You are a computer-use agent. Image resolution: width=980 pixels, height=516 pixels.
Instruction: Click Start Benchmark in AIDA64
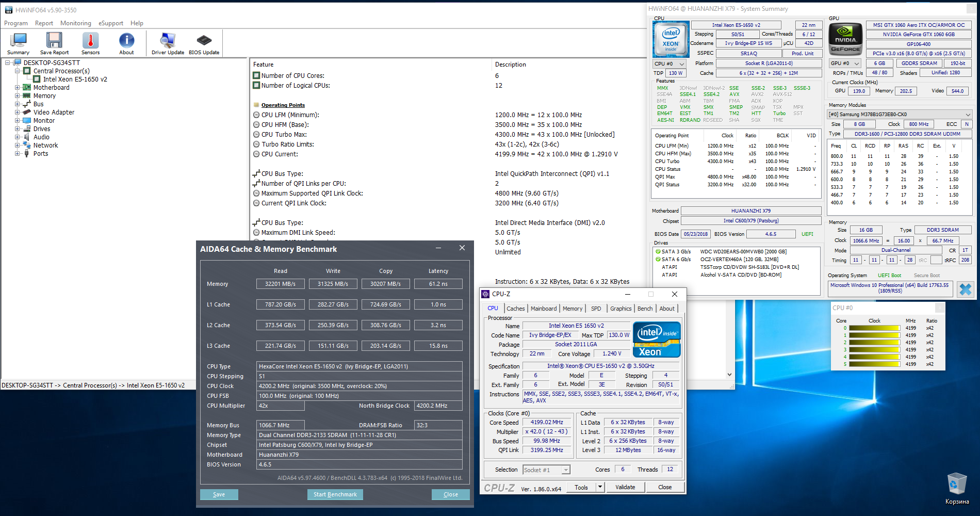click(x=335, y=494)
